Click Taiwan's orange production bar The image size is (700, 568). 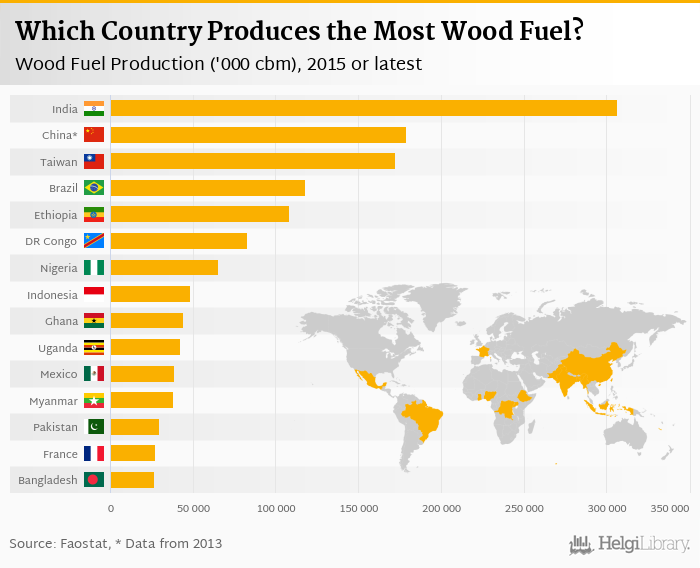pos(252,161)
